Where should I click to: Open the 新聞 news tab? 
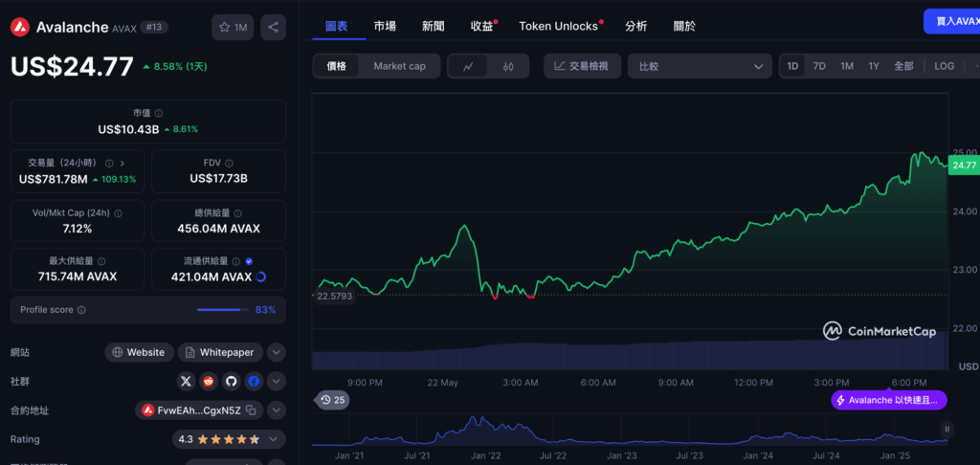[x=433, y=26]
